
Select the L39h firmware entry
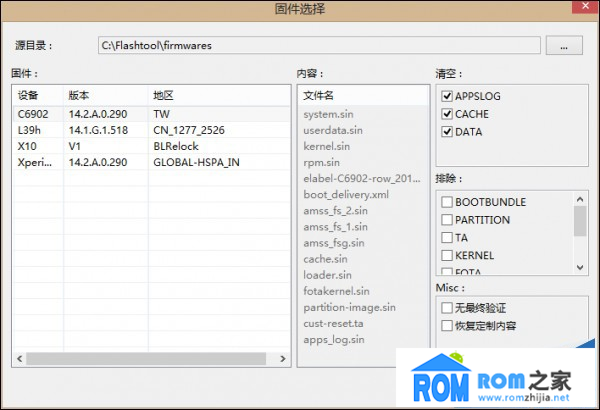(150, 130)
